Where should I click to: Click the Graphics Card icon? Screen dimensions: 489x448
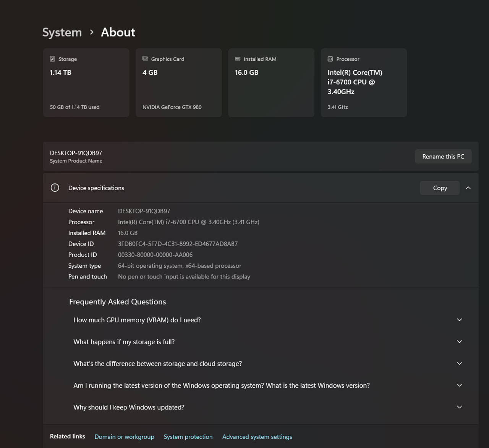click(145, 59)
